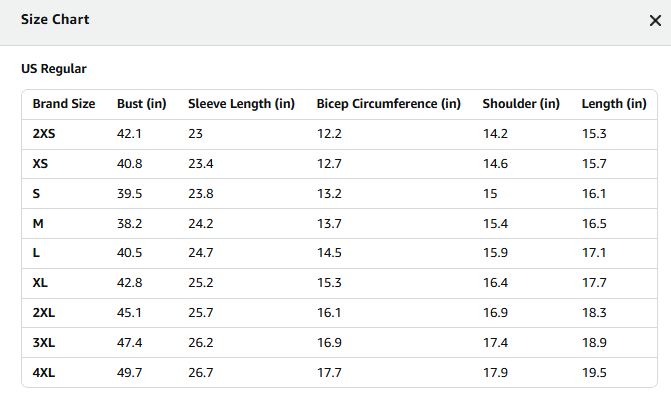
Task: Select the XS size row label
Action: pyautogui.click(x=40, y=164)
